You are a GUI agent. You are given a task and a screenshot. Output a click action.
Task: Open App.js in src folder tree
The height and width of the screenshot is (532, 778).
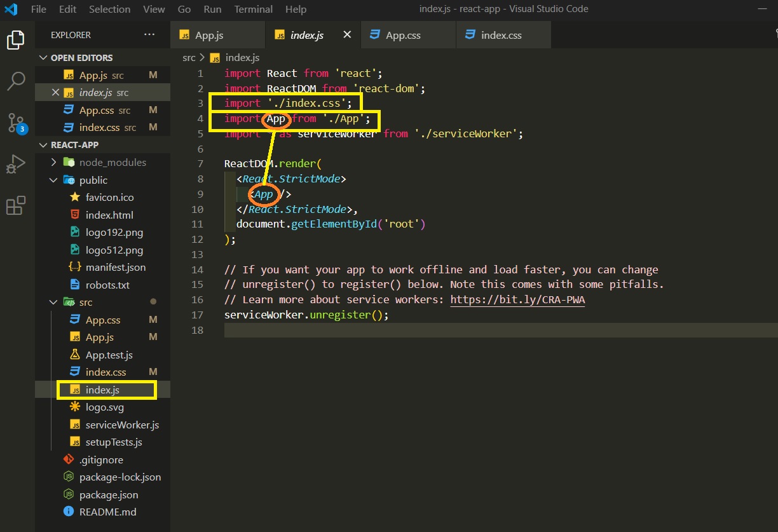pyautogui.click(x=102, y=337)
